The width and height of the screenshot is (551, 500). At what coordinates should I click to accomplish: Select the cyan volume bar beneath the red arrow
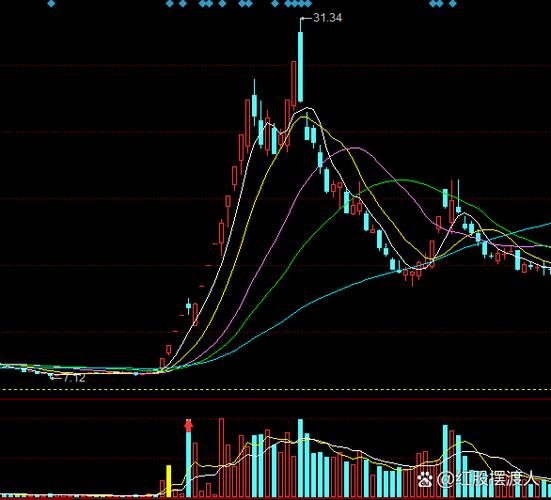189,465
